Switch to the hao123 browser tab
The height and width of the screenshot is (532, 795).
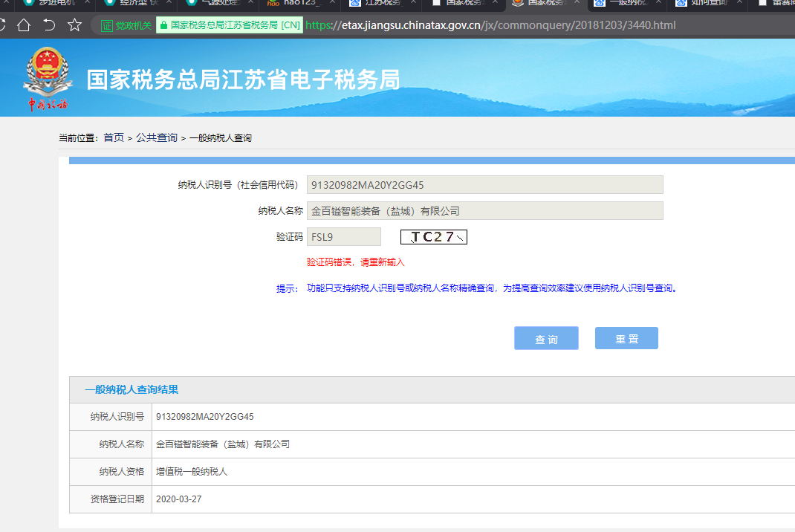point(299,4)
